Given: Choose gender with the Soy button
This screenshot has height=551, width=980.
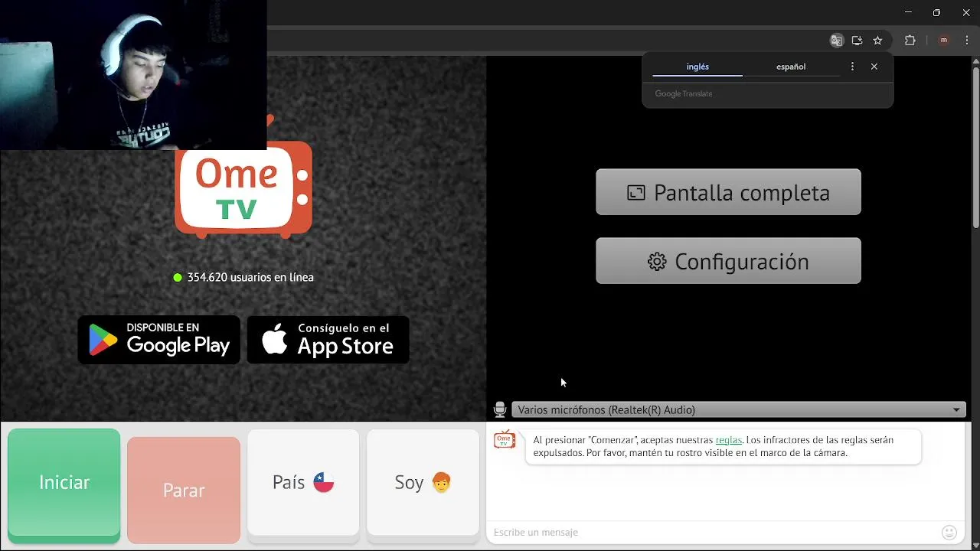Looking at the screenshot, I should click(423, 482).
